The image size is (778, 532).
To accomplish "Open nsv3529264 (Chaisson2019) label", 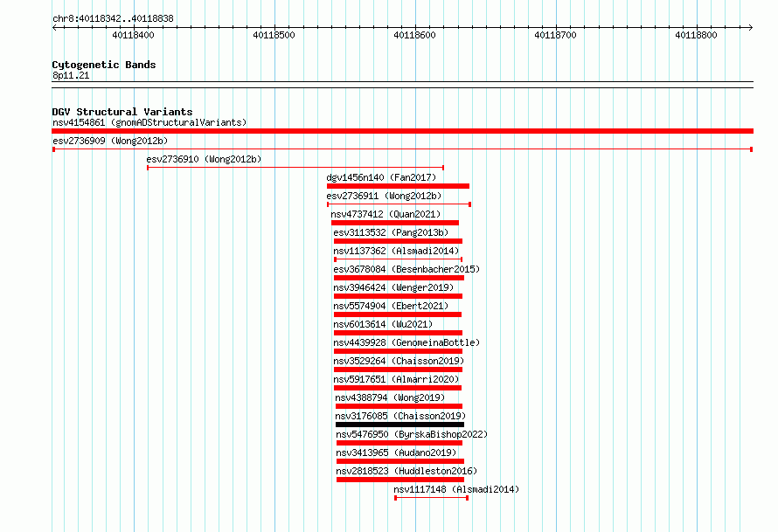I will coord(399,361).
